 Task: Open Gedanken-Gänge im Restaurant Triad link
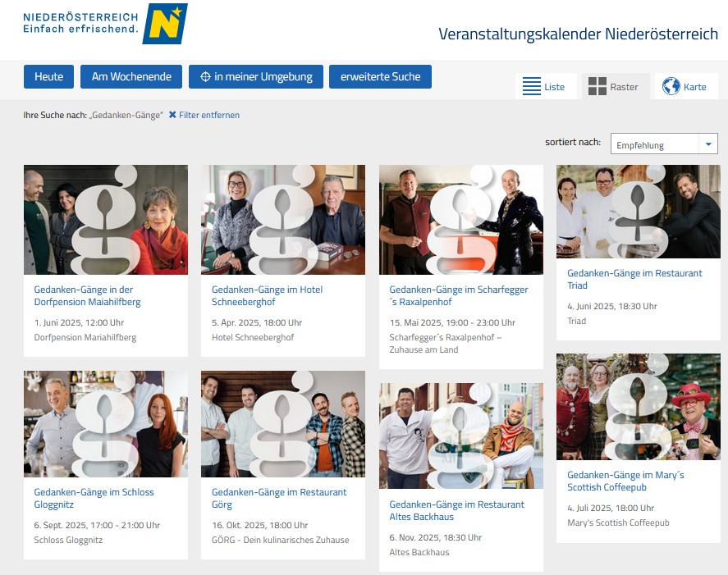(x=634, y=280)
